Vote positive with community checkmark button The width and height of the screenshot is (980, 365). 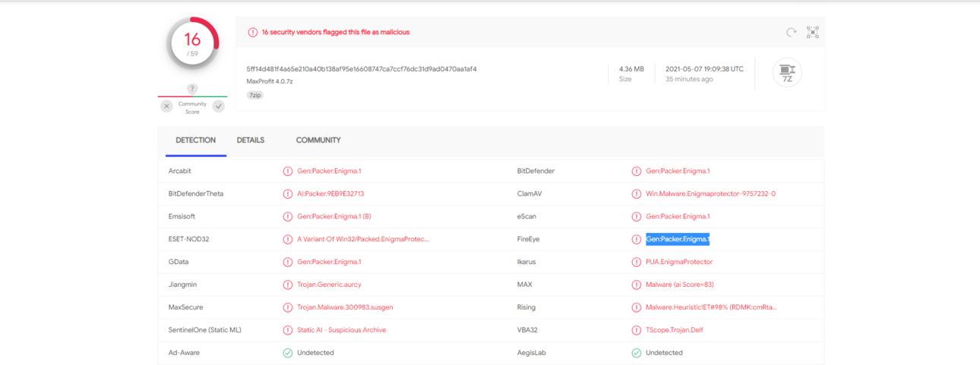(219, 106)
